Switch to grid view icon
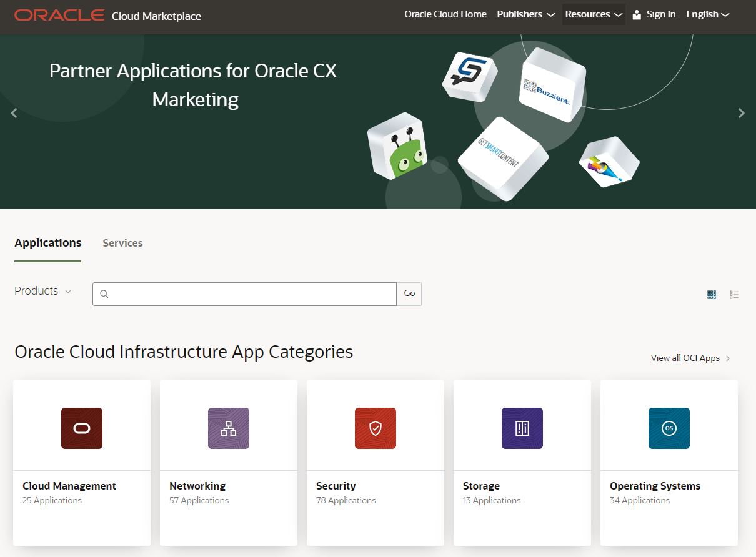 712,295
